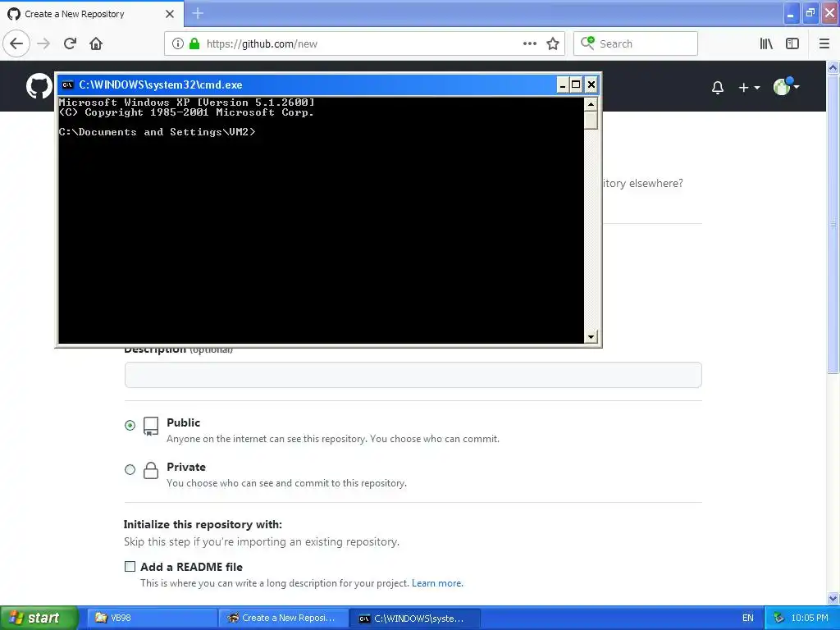The width and height of the screenshot is (840, 630).
Task: Click the system tray icon beside the clock
Action: point(779,618)
